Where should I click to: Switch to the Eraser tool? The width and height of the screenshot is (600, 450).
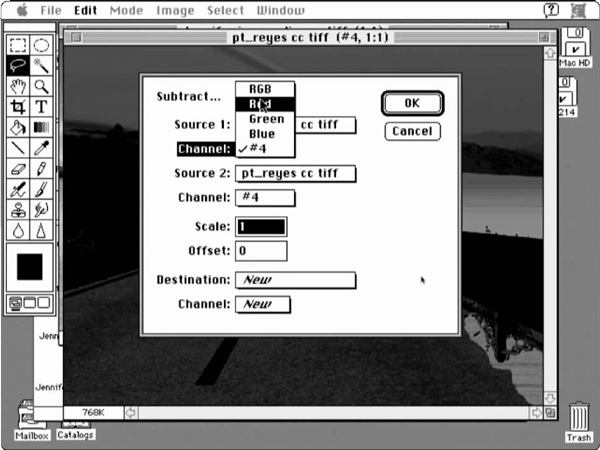[18, 169]
